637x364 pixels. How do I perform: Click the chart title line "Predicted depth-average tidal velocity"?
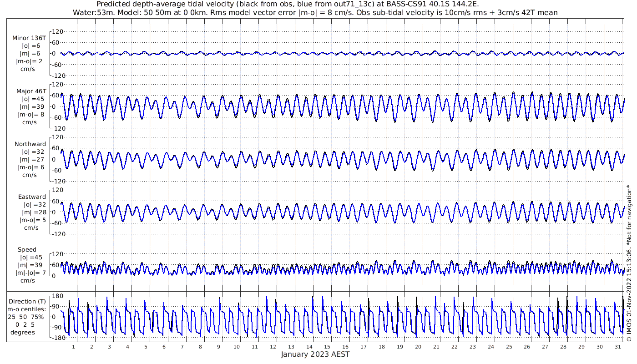[288, 4]
